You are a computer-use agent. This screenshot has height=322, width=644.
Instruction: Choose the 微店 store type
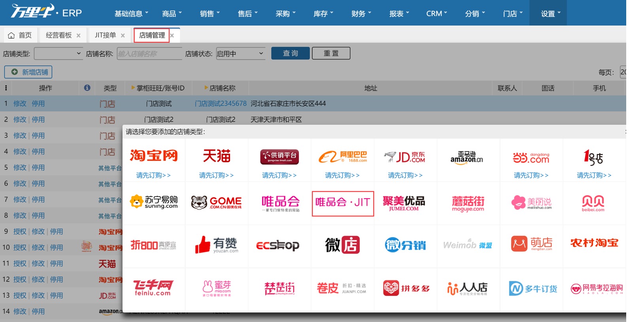[x=342, y=245]
